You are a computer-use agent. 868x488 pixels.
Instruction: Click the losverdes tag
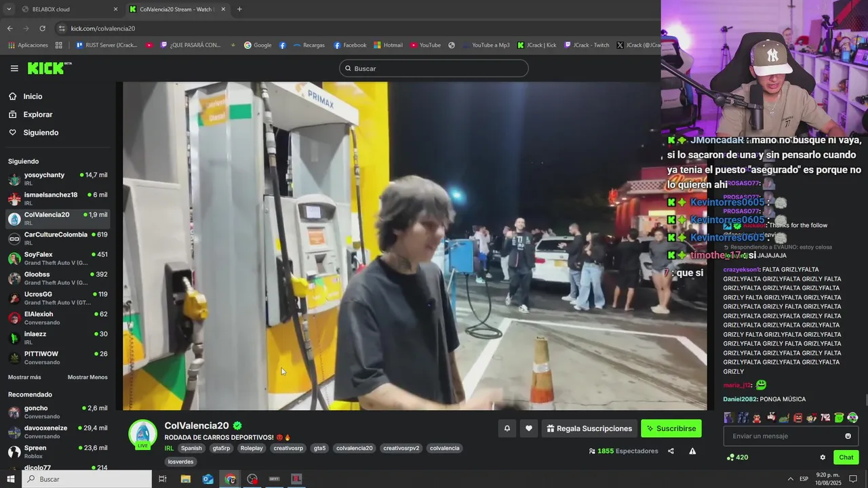coord(181,462)
